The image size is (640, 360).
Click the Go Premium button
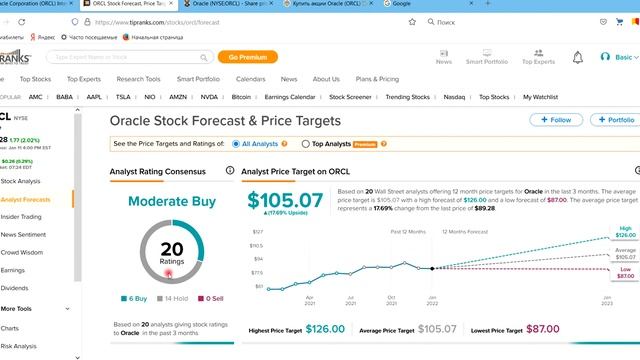[248, 57]
